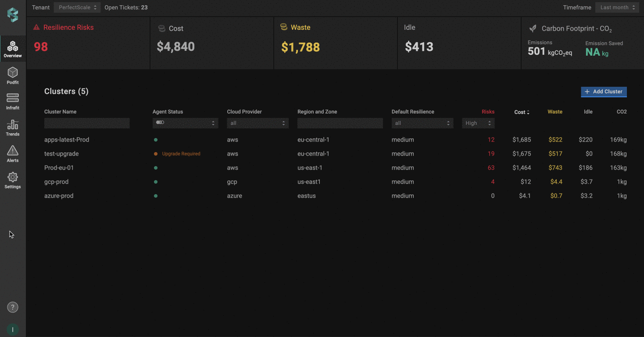Click the PerfectScale logo at top left

(x=13, y=15)
